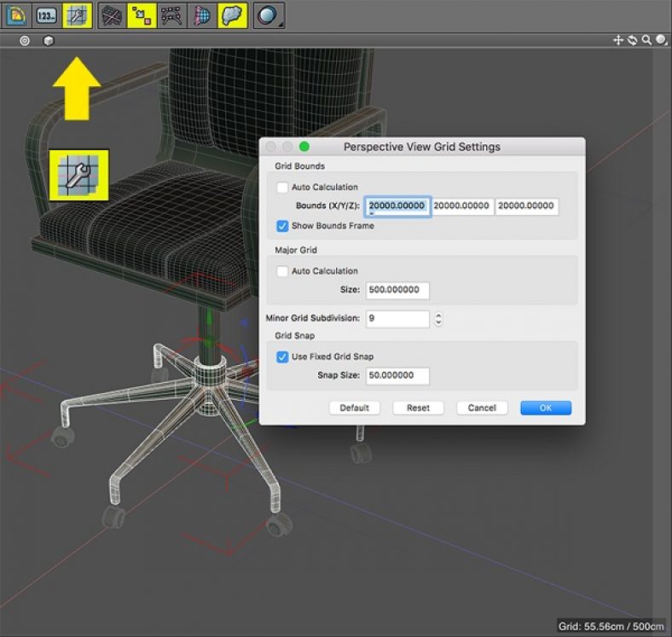Click the 'Grid Snap' section label
Image resolution: width=672 pixels, height=637 pixels.
point(294,336)
